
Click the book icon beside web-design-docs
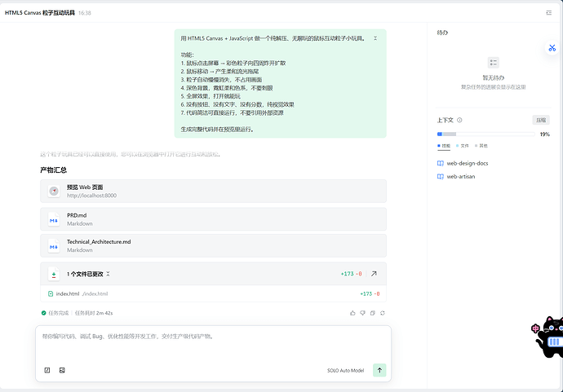point(441,163)
